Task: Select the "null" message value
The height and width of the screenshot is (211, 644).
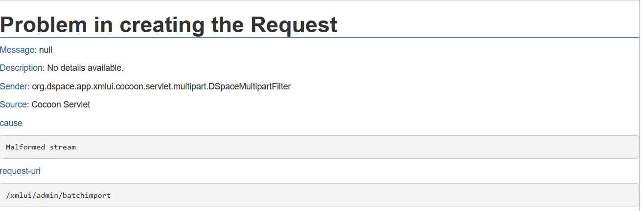Action: pos(46,50)
